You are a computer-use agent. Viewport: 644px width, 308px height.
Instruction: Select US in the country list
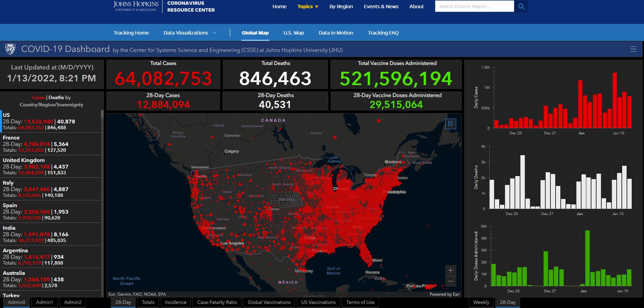(51, 121)
